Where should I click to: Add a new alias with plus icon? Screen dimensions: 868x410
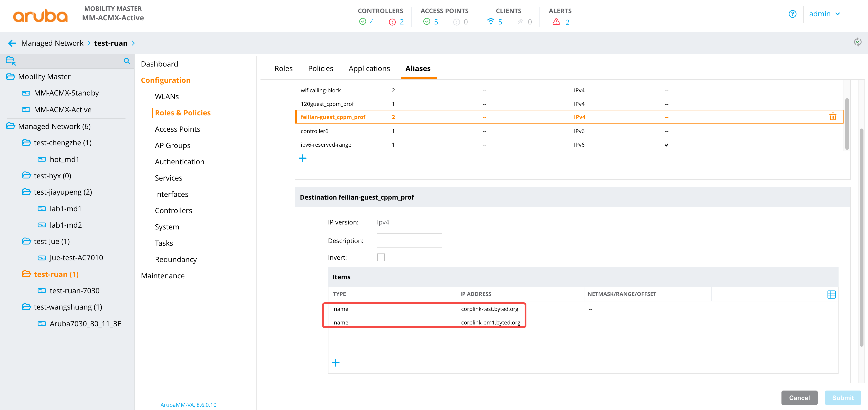tap(303, 158)
